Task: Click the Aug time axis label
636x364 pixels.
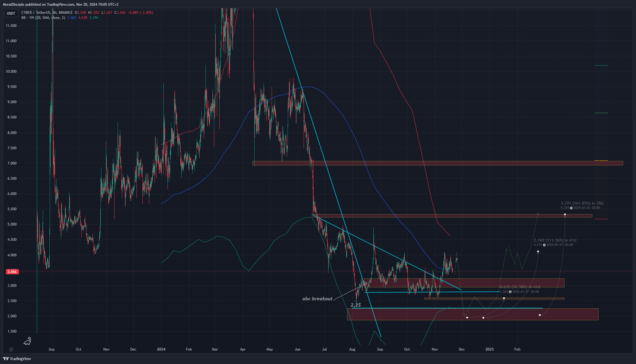Action: coord(352,349)
